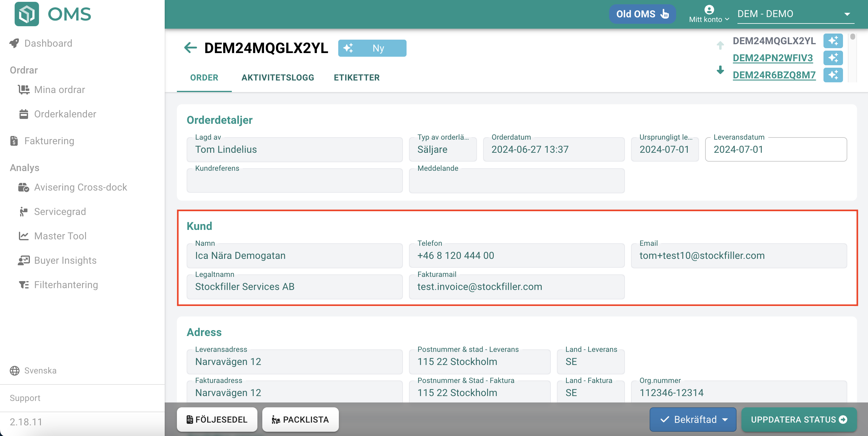Click the Fakturering invoice icon
The width and height of the screenshot is (868, 436).
coord(14,141)
